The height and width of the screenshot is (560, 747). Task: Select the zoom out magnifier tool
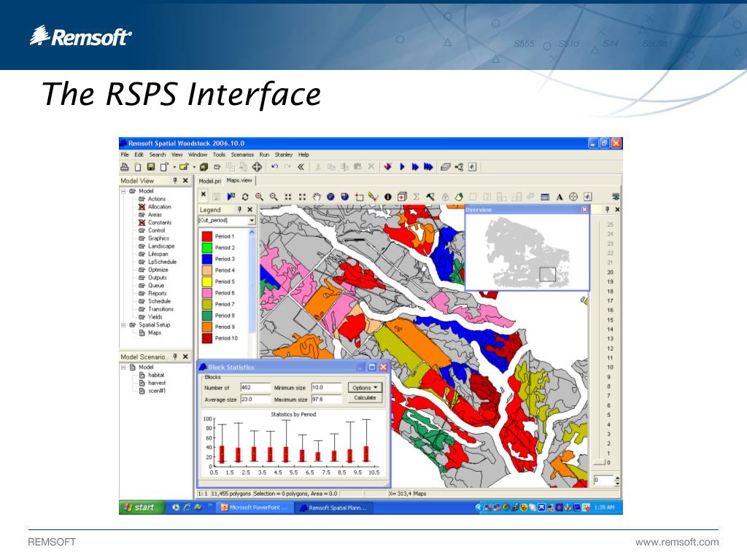pyautogui.click(x=274, y=197)
